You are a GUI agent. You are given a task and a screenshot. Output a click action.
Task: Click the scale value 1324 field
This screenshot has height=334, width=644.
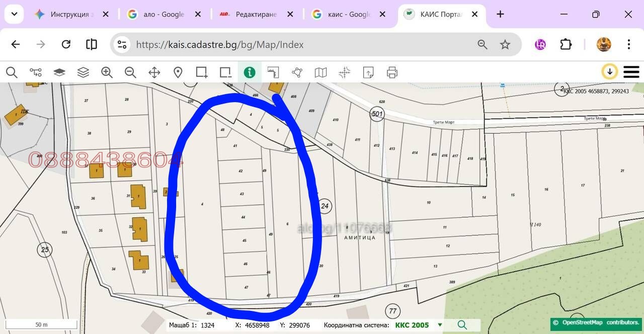207,325
